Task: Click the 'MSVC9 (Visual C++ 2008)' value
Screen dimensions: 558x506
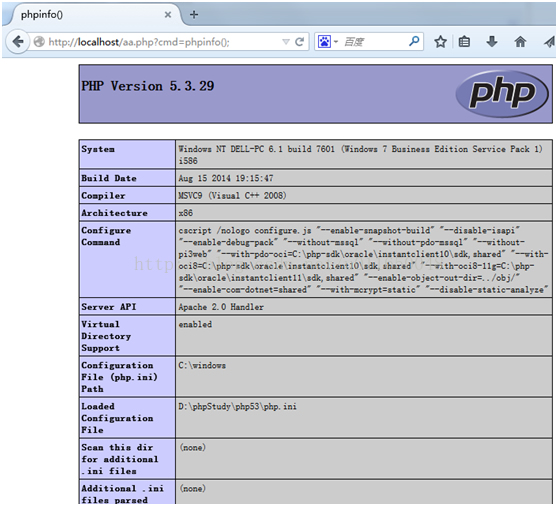Action: pos(232,196)
